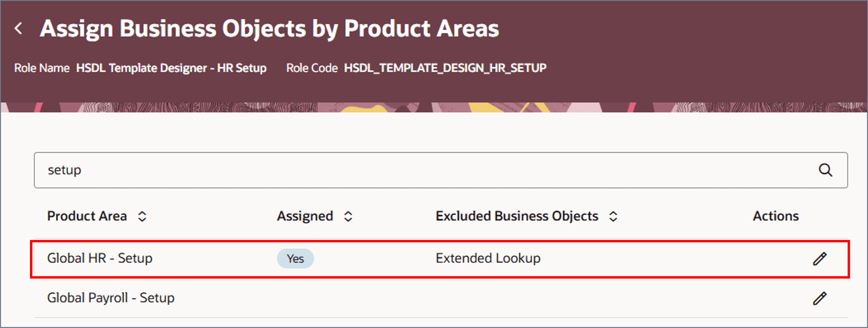Viewport: 868px width, 328px height.
Task: Go back using the header back arrow
Action: [19, 28]
